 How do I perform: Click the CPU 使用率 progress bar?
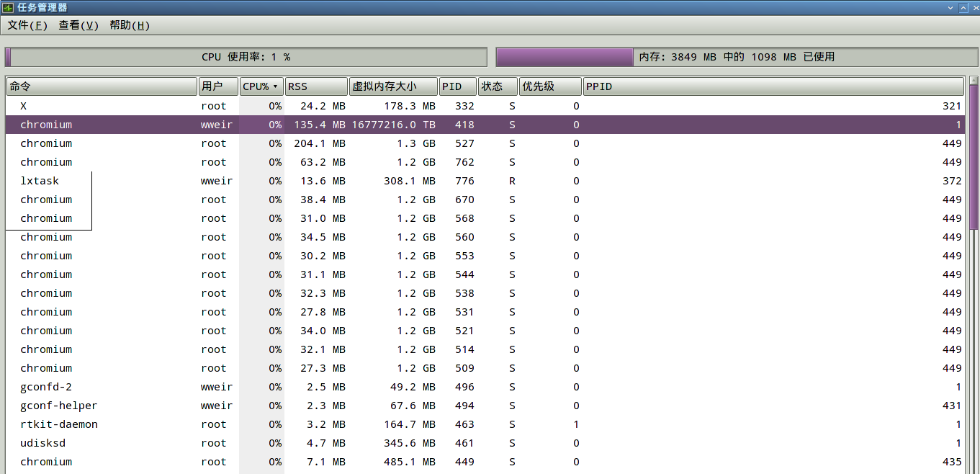pos(246,57)
